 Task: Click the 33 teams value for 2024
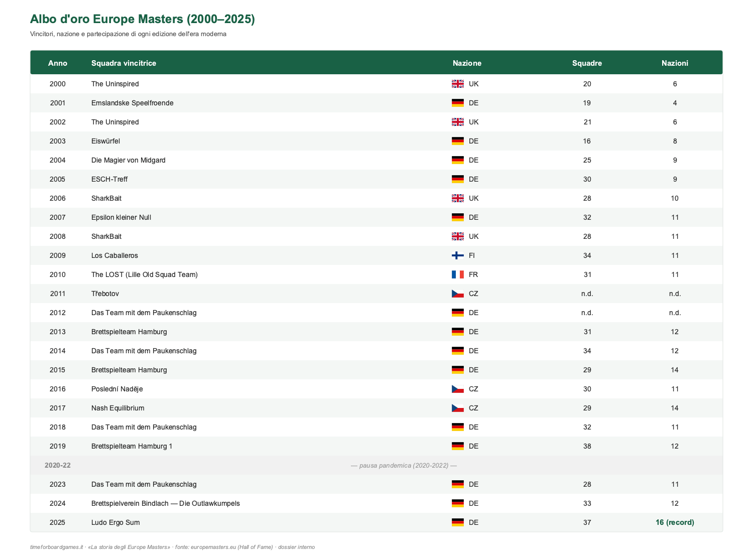tap(587, 503)
